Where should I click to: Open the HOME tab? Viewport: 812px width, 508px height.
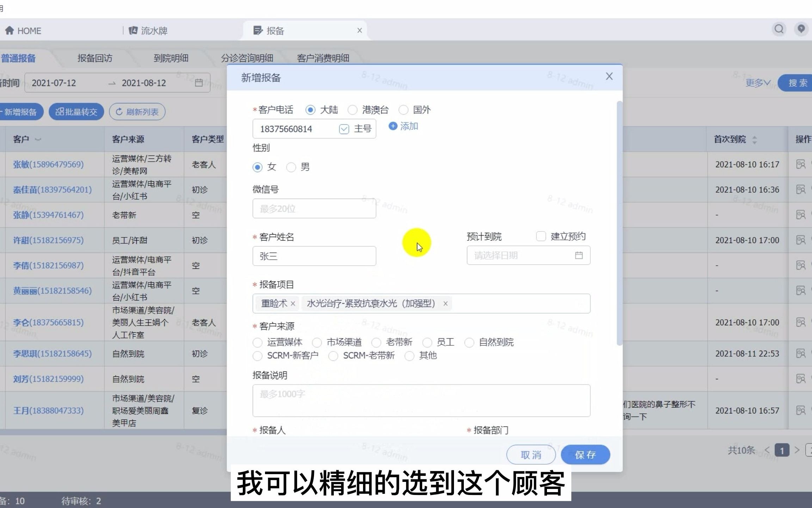[23, 31]
